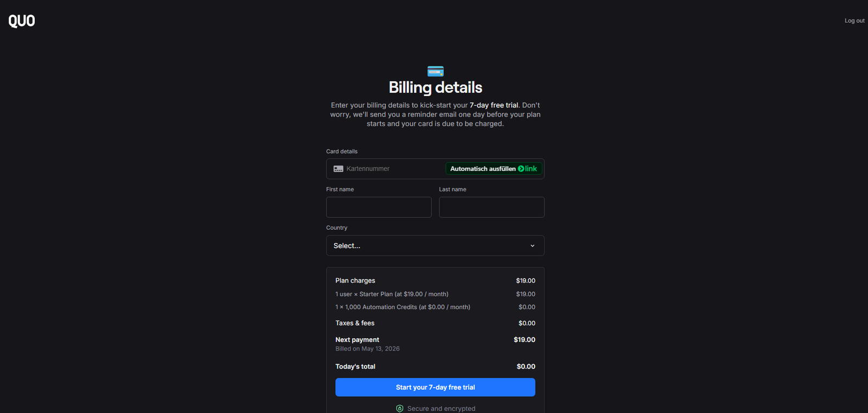This screenshot has height=413, width=868.
Task: Click the First name input field
Action: [x=379, y=207]
